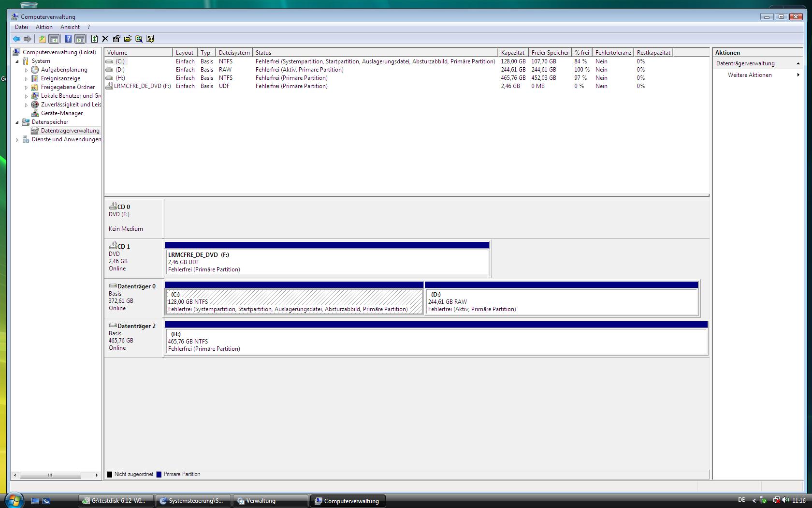The height and width of the screenshot is (508, 812).
Task: Open Weitere Aktionen submenu arrow
Action: (798, 75)
